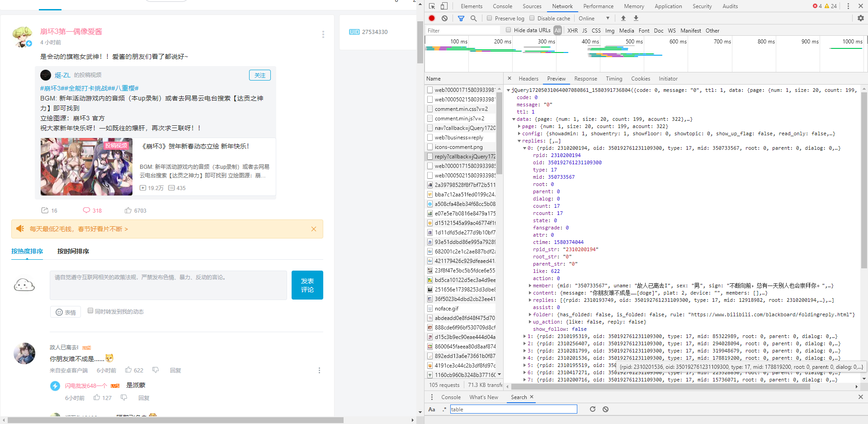
Task: Open the Performance panel tab
Action: [x=599, y=6]
